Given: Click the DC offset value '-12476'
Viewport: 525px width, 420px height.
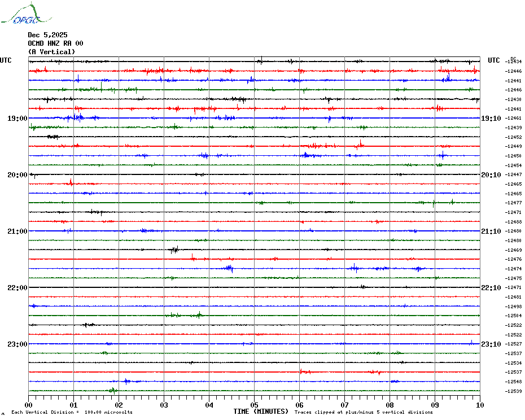Looking at the screenshot, I should (513, 259).
